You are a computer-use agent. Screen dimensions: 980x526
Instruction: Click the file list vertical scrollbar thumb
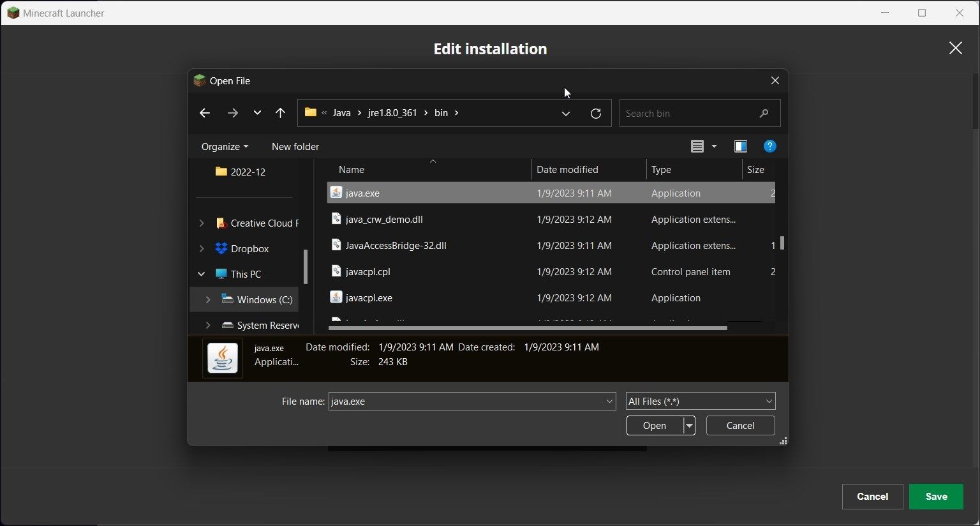[x=782, y=243]
